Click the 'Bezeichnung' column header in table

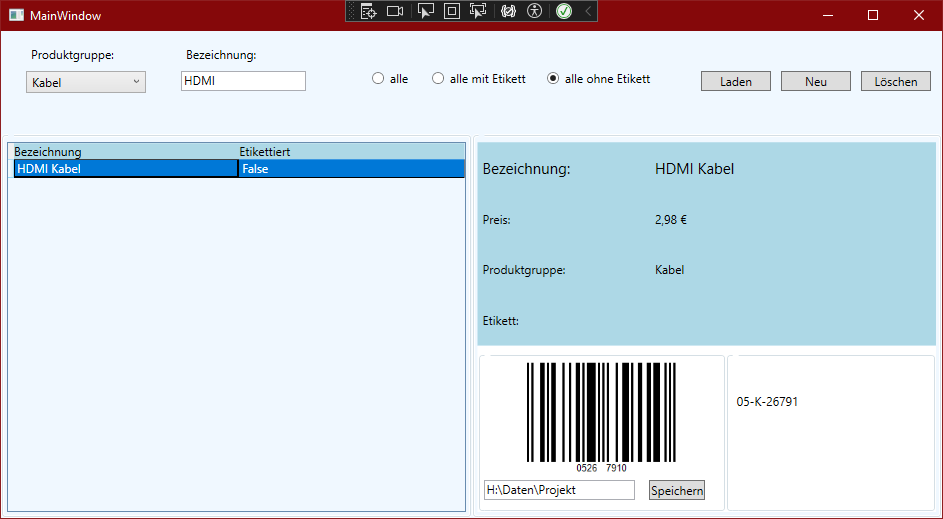(126, 152)
